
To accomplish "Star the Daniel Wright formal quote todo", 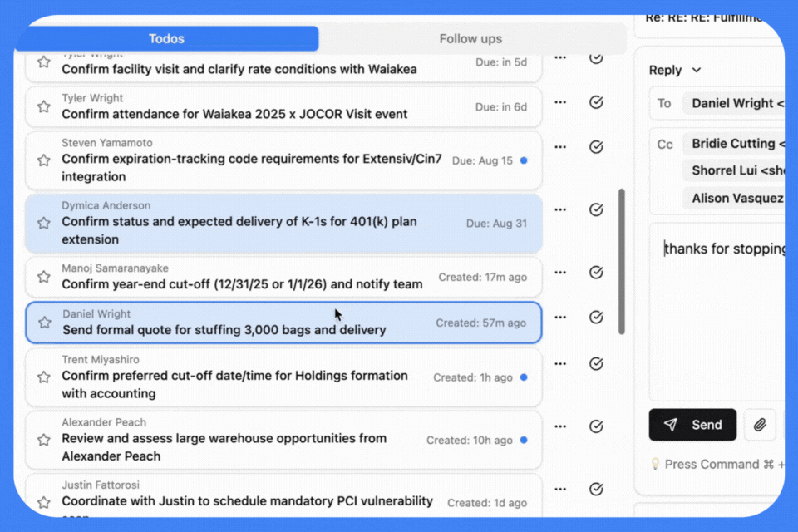I will (x=45, y=322).
